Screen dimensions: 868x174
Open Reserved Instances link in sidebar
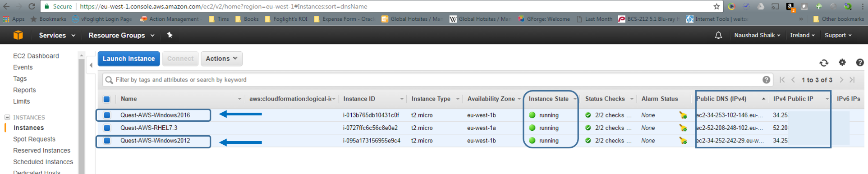[42, 151]
